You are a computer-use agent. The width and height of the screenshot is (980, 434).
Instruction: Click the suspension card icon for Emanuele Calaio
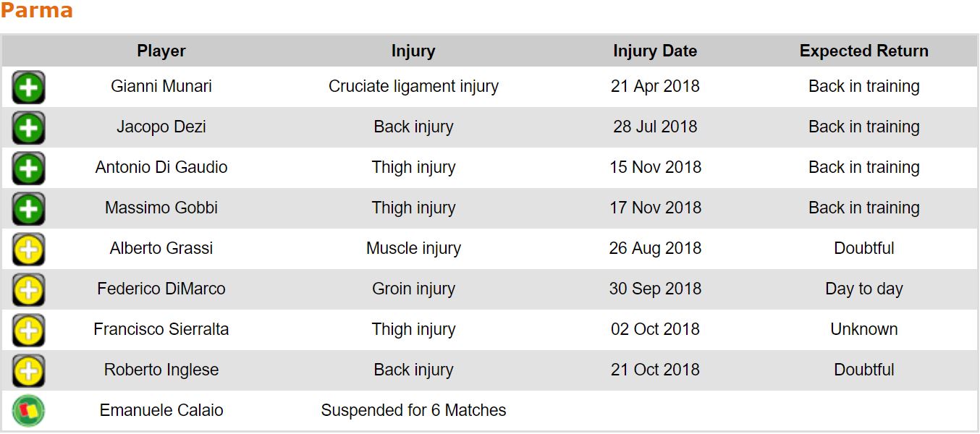point(28,411)
